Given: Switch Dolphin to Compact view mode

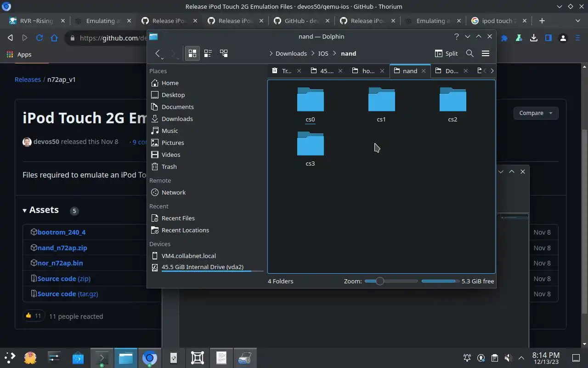Looking at the screenshot, I should pos(208,53).
